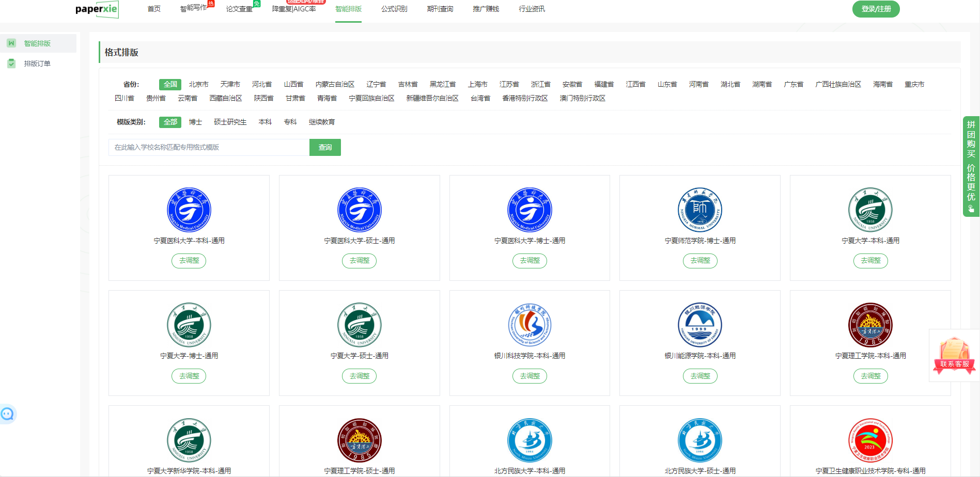Go to the 期刊查询 nav tab

pyautogui.click(x=440, y=9)
